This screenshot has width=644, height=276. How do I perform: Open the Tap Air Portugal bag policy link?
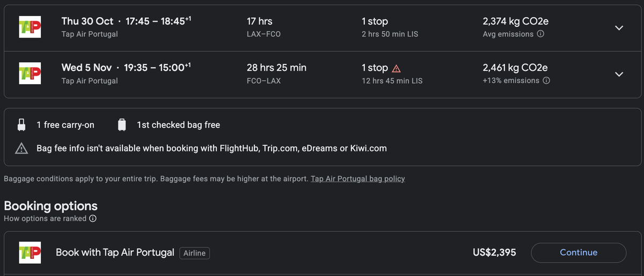point(358,178)
